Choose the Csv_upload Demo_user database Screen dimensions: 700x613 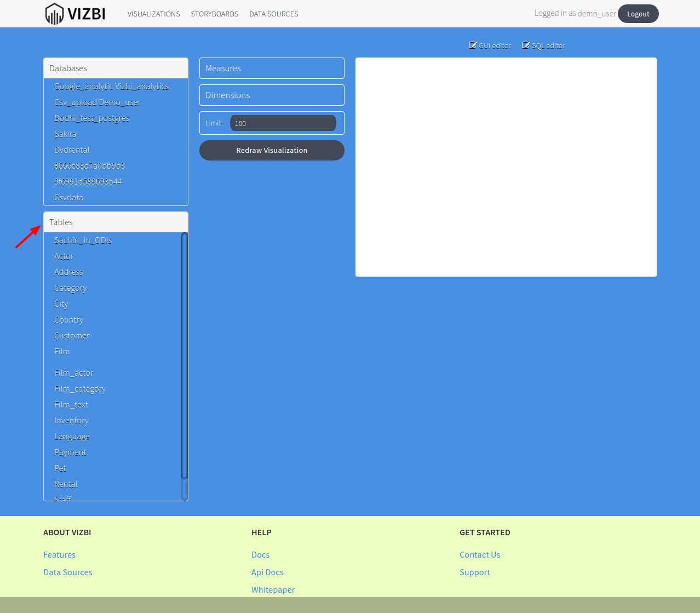click(97, 102)
